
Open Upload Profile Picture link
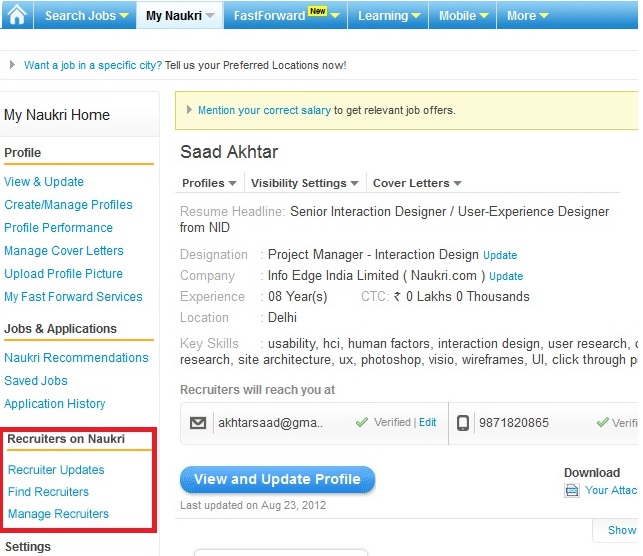pyautogui.click(x=63, y=273)
